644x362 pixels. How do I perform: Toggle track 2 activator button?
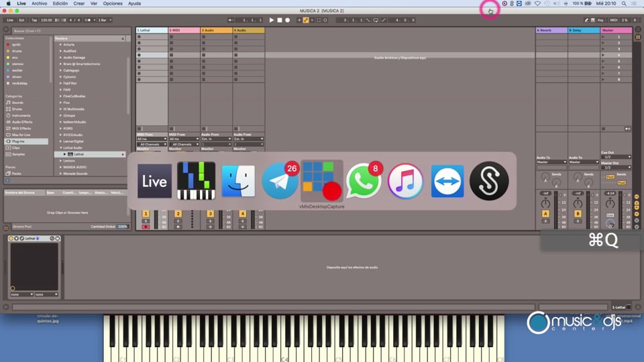pos(178,214)
